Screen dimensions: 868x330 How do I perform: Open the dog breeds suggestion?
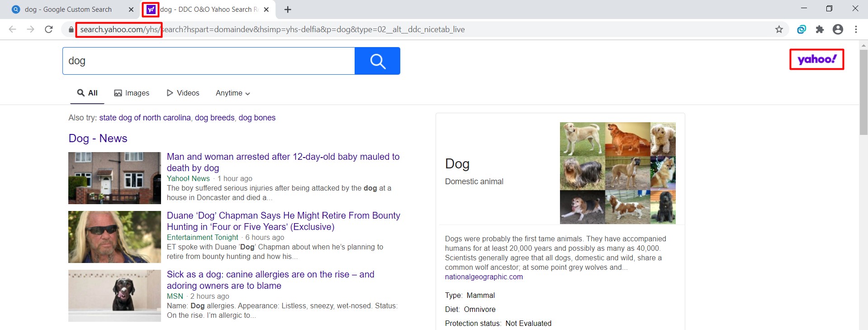click(215, 118)
